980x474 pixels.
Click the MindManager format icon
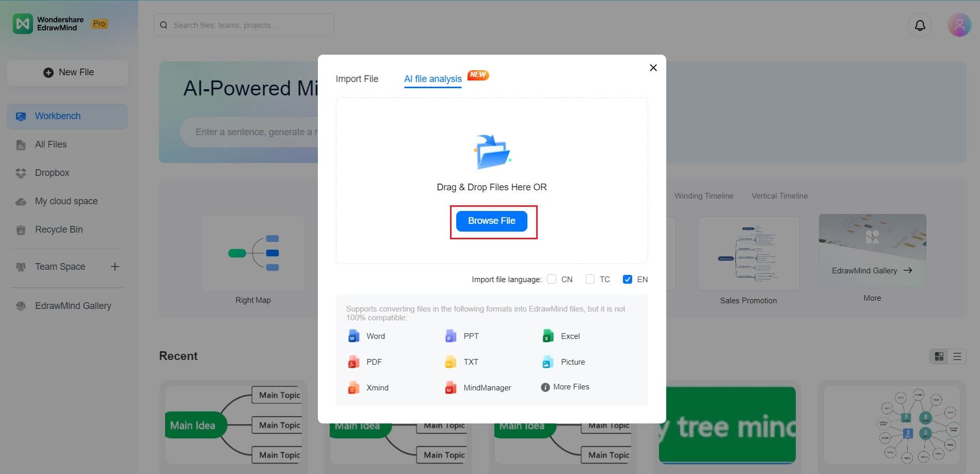point(451,388)
